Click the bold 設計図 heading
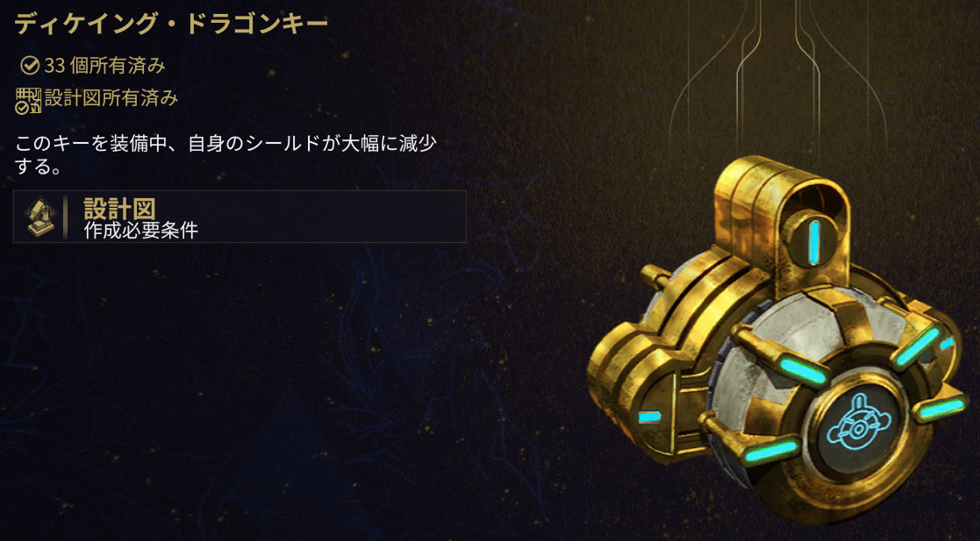Image resolution: width=980 pixels, height=541 pixels. coord(119,209)
